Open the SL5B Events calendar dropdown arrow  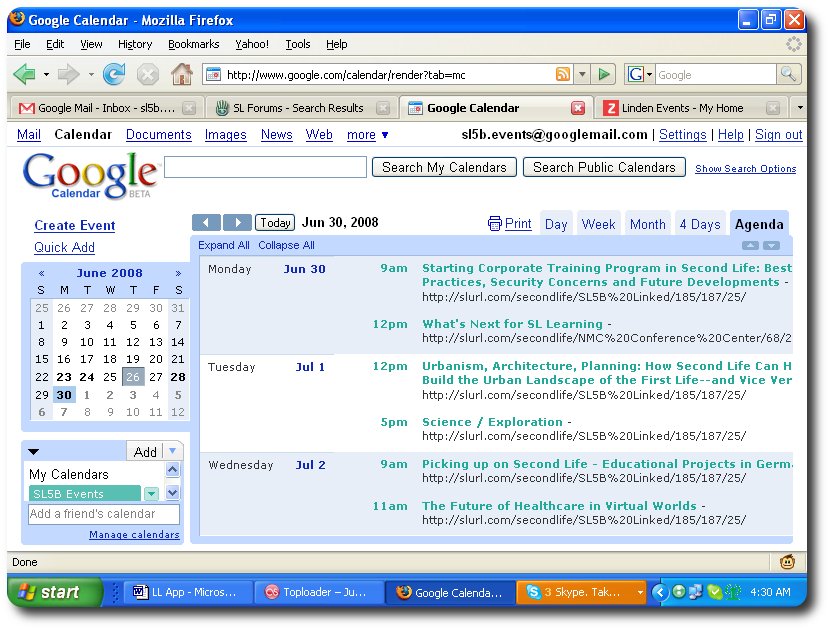151,494
